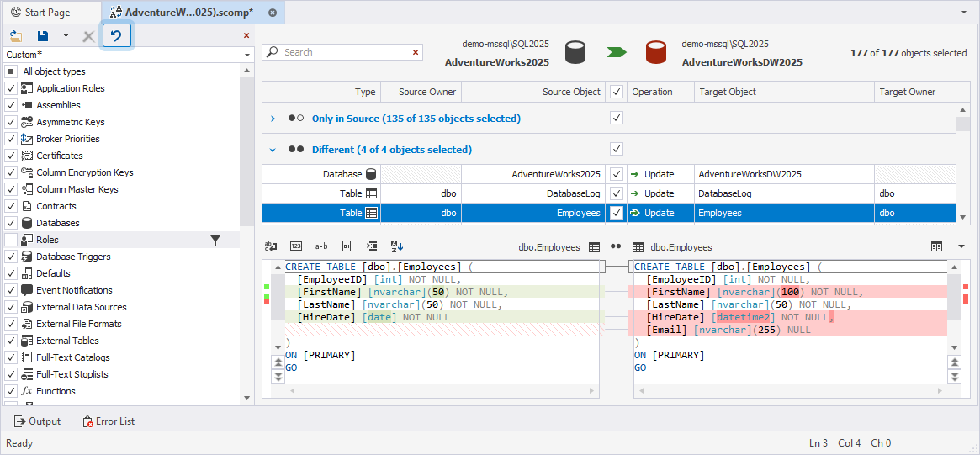
Task: Click the External Data Sources icon
Action: pyautogui.click(x=27, y=308)
